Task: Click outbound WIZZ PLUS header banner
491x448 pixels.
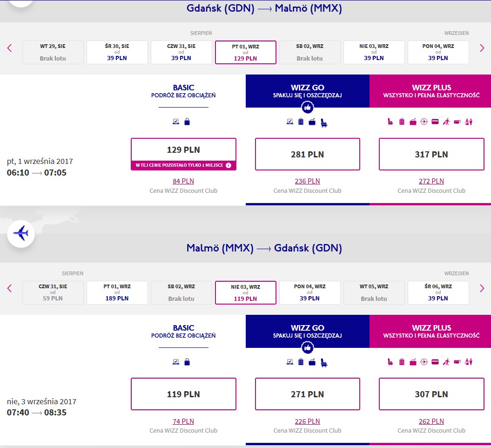Action: [430, 91]
